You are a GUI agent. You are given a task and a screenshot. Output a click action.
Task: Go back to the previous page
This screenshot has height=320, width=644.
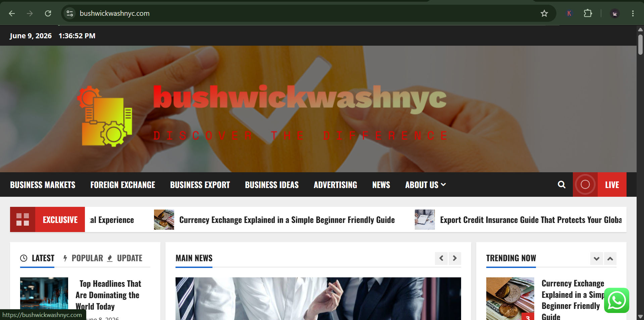coord(12,13)
